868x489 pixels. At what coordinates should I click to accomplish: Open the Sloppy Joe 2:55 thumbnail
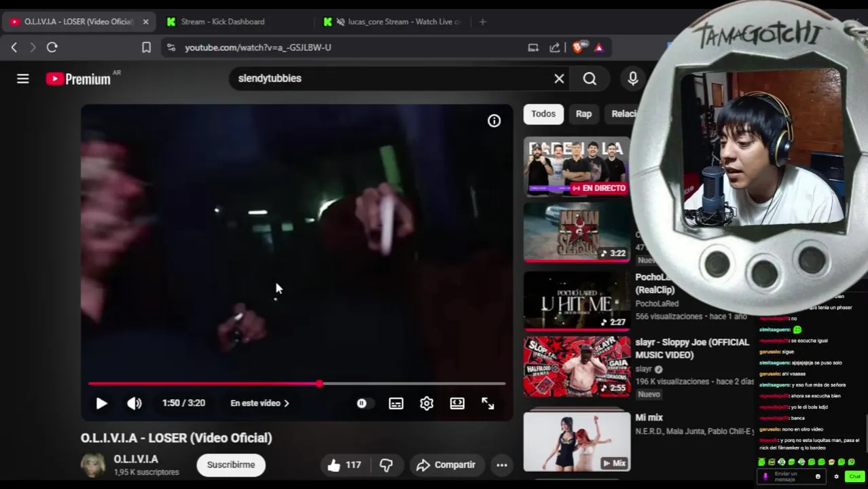[x=577, y=367]
